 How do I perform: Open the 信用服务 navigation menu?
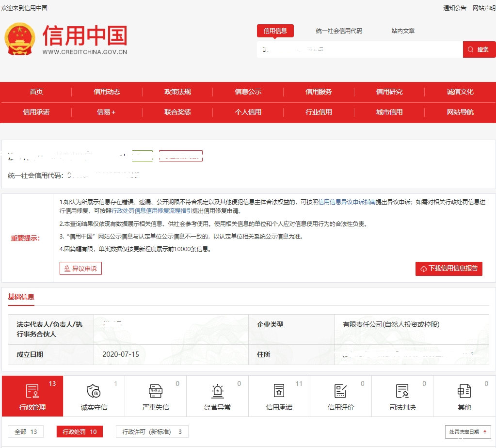[319, 92]
